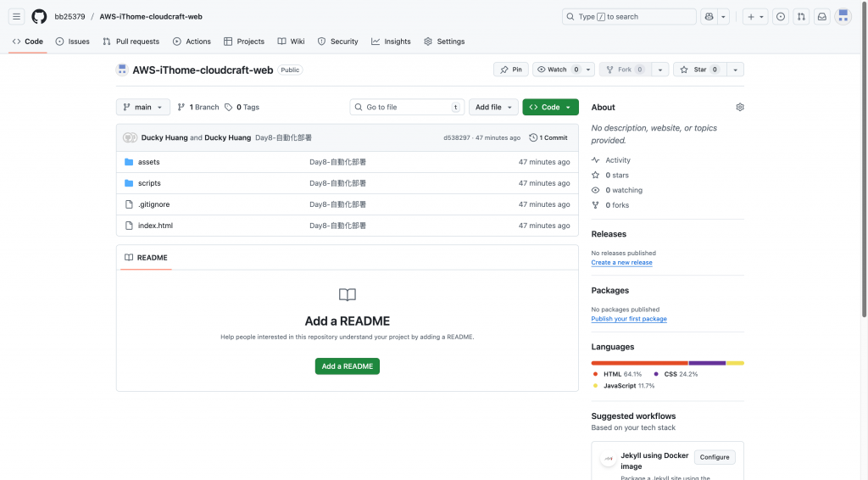Click Publish your first package link

(629, 319)
